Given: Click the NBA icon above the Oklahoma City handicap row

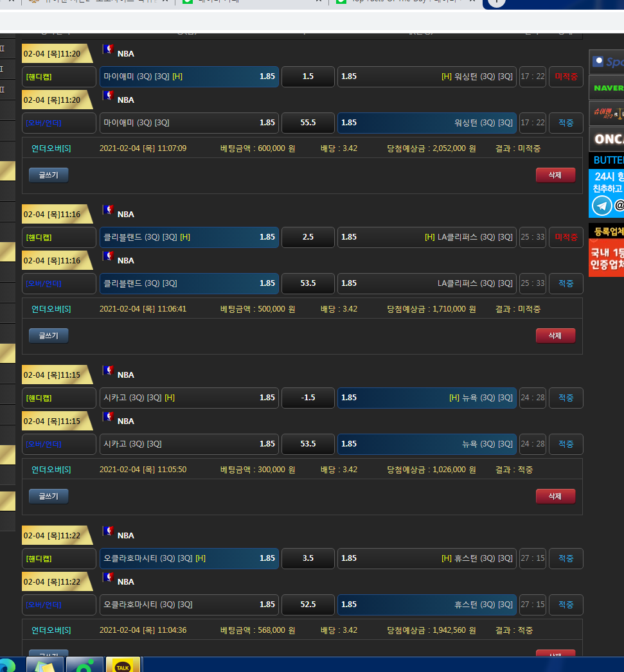Looking at the screenshot, I should point(108,531).
